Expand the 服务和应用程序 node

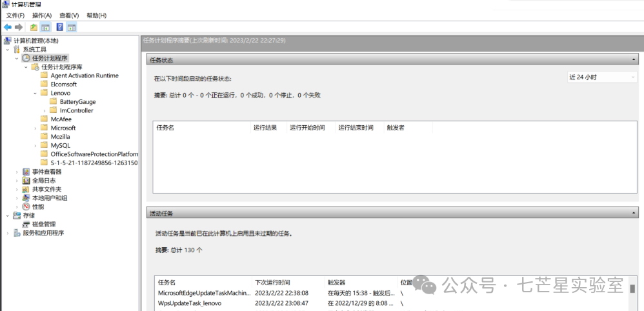(7, 233)
